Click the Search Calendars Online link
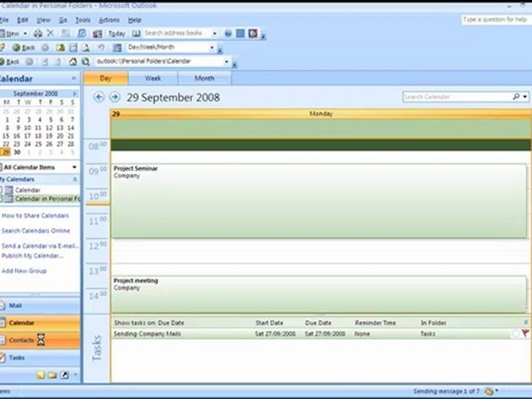Viewport: 532px width, 399px height. tap(35, 231)
